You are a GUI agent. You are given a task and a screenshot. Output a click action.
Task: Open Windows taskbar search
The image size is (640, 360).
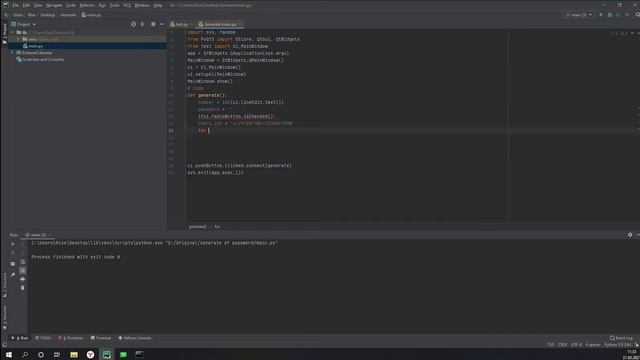click(x=25, y=354)
